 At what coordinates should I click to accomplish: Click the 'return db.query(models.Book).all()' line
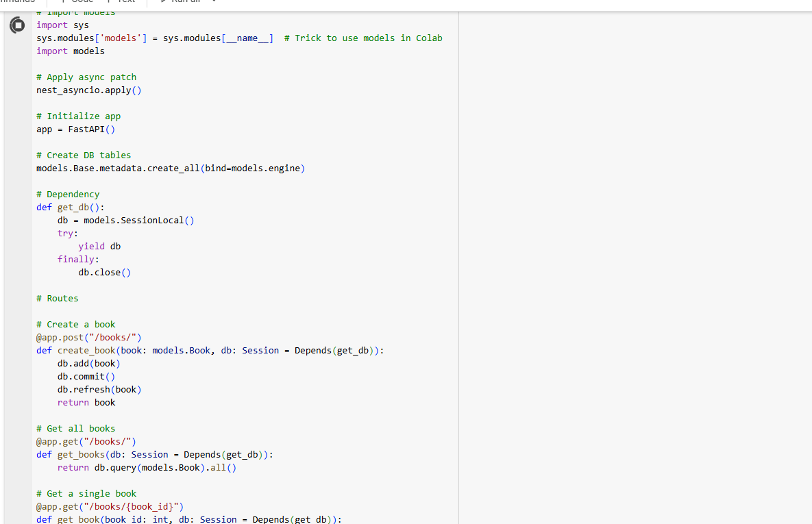pos(147,468)
